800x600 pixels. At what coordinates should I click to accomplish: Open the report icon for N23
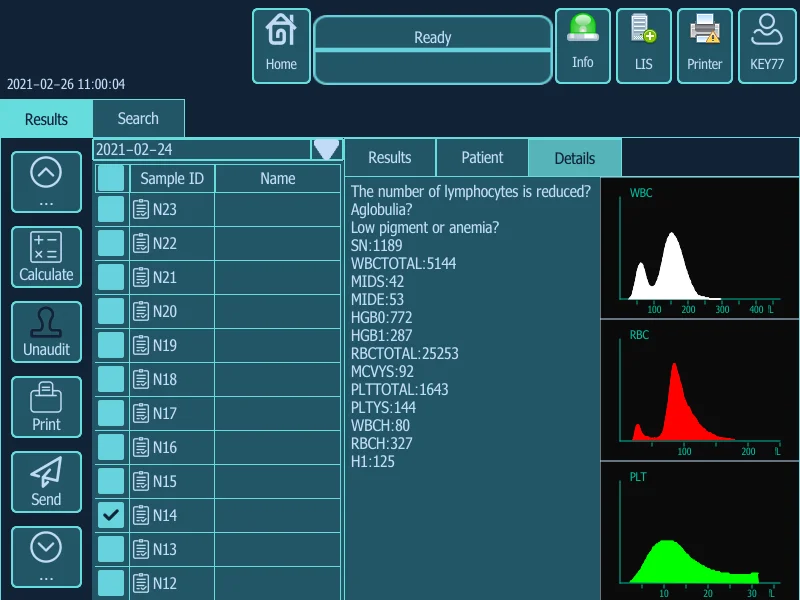click(x=141, y=209)
